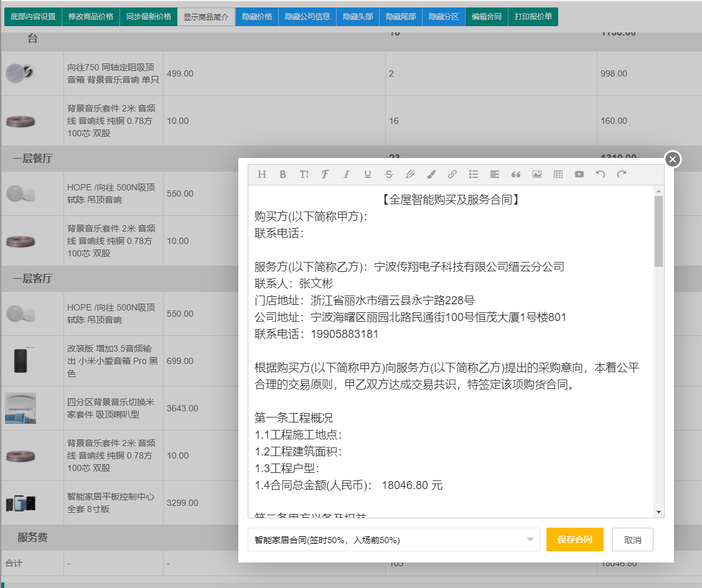
Task: Undo the last editor change
Action: pyautogui.click(x=601, y=174)
